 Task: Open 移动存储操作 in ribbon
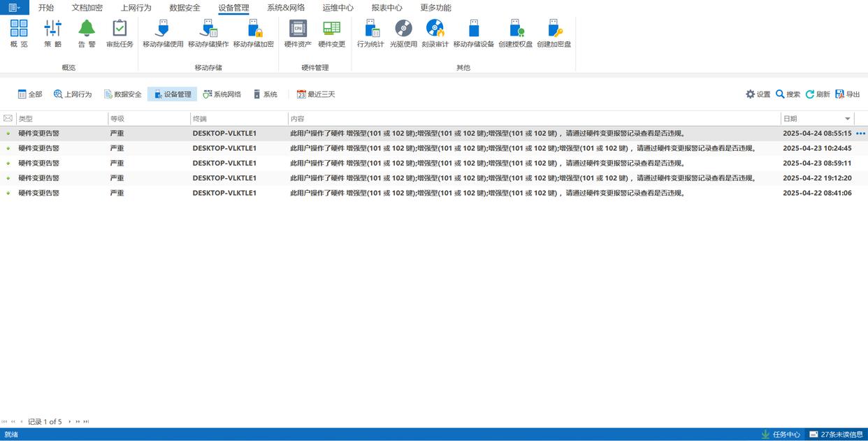(x=208, y=34)
